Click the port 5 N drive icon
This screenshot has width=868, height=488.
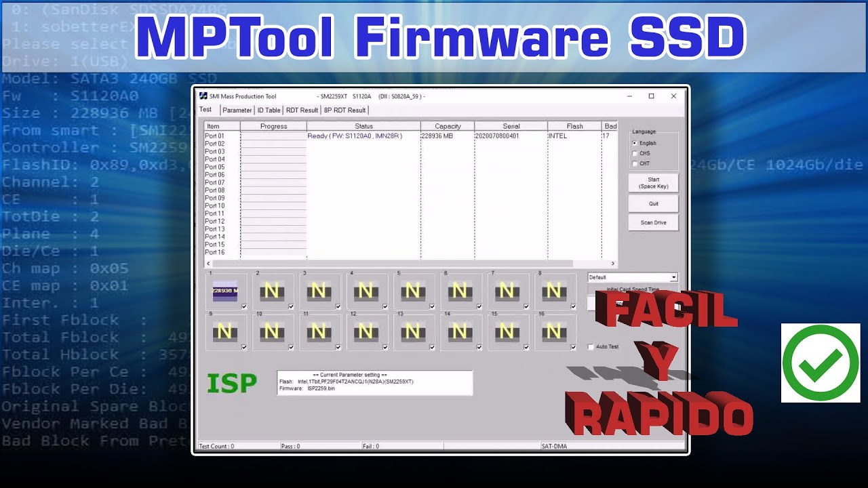click(412, 291)
